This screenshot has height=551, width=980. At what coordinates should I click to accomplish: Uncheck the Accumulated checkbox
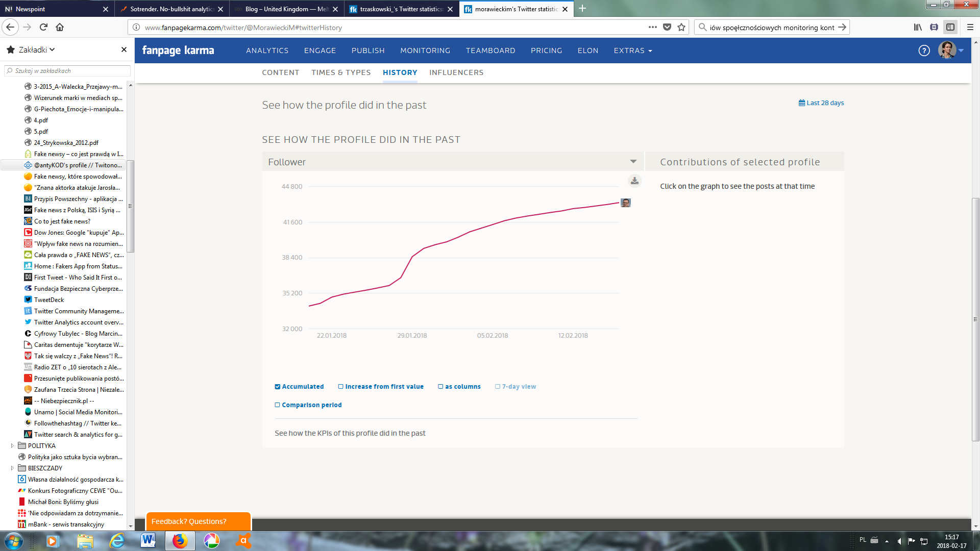278,387
